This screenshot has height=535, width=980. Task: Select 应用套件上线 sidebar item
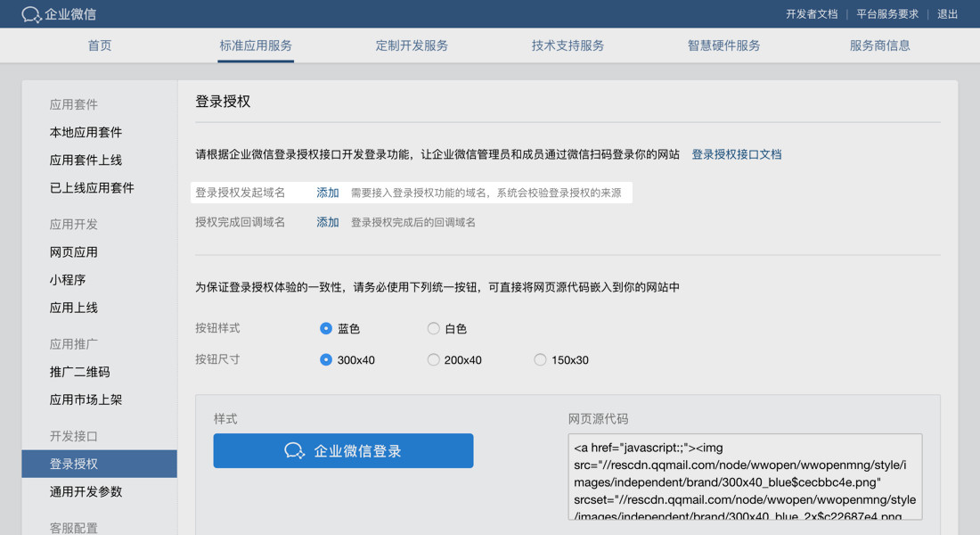click(86, 160)
